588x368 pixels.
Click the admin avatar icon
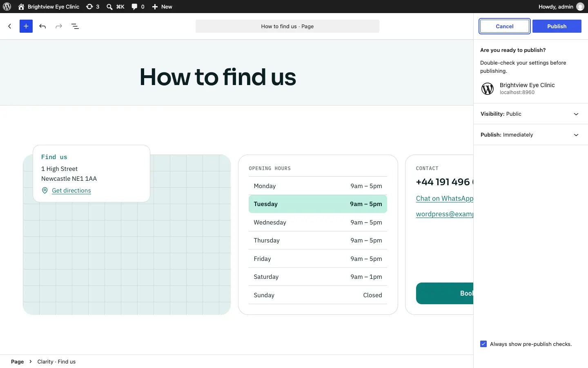click(x=580, y=7)
